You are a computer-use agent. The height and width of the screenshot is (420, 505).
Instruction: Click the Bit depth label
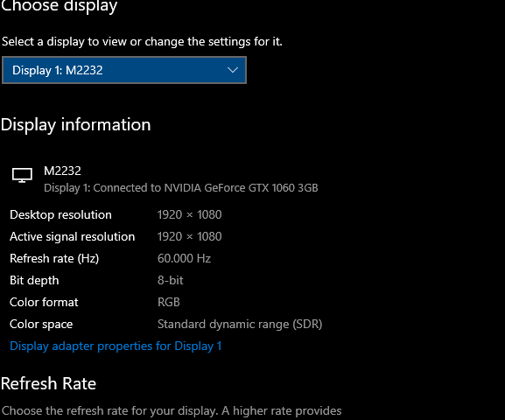pyautogui.click(x=34, y=281)
